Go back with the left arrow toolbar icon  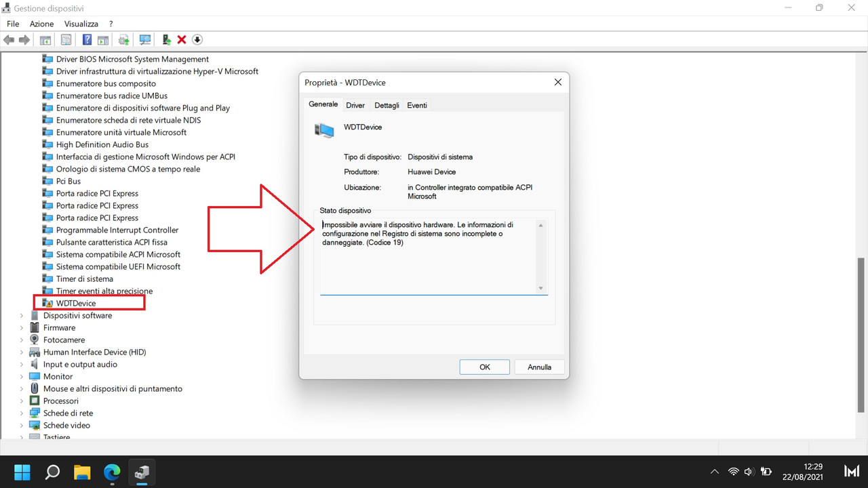point(9,40)
